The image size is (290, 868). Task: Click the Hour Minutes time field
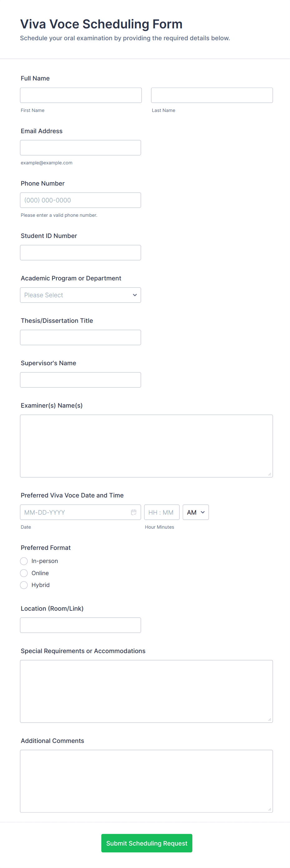point(162,512)
